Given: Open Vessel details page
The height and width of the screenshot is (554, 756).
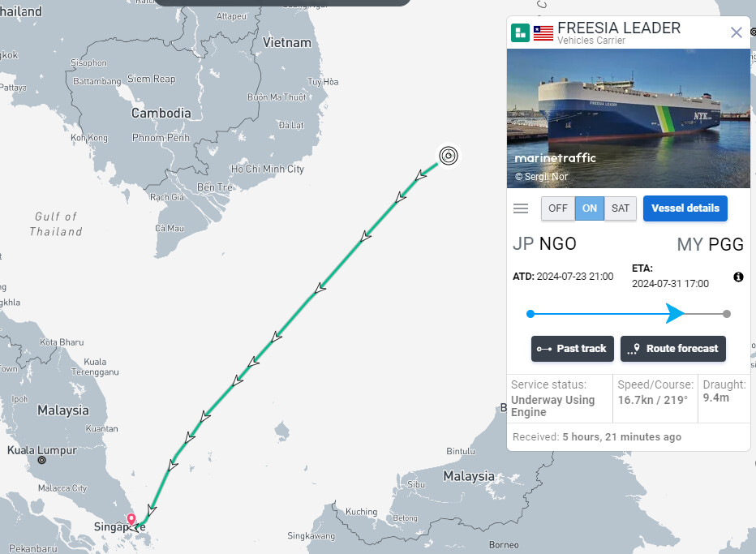Looking at the screenshot, I should 685,208.
